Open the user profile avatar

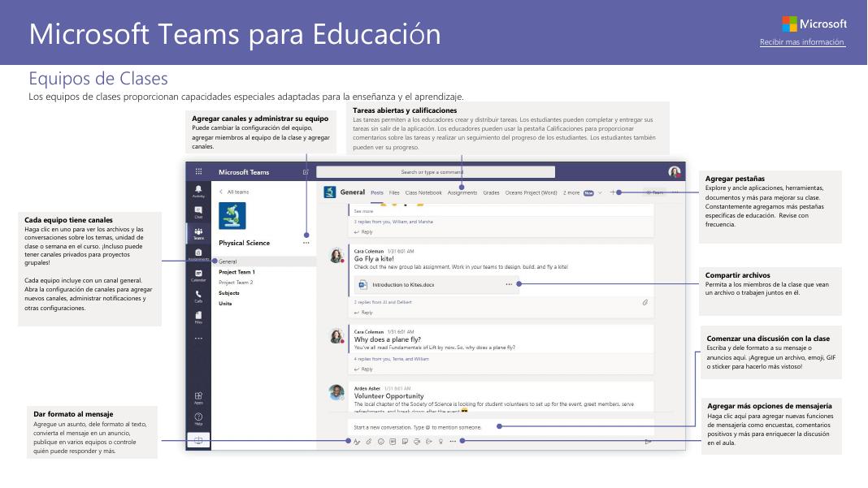(675, 172)
